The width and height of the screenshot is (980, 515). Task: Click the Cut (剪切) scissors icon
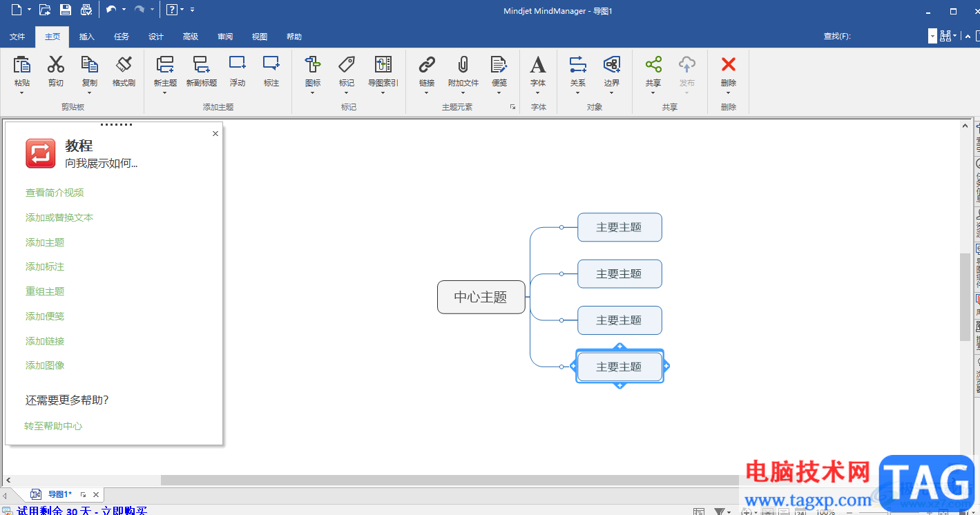pyautogui.click(x=56, y=65)
